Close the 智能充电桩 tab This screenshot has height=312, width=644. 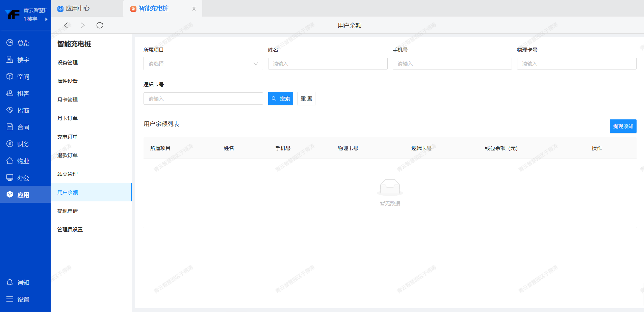tap(194, 9)
